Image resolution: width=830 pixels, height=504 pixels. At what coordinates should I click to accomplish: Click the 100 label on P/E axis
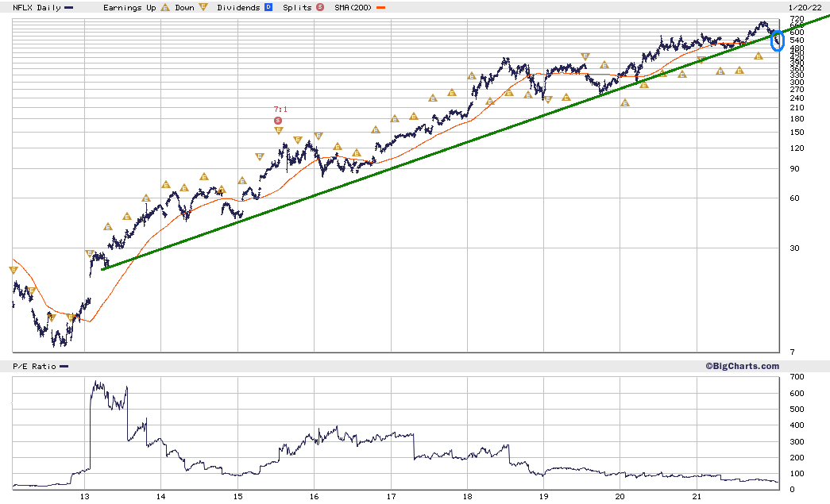coord(797,473)
